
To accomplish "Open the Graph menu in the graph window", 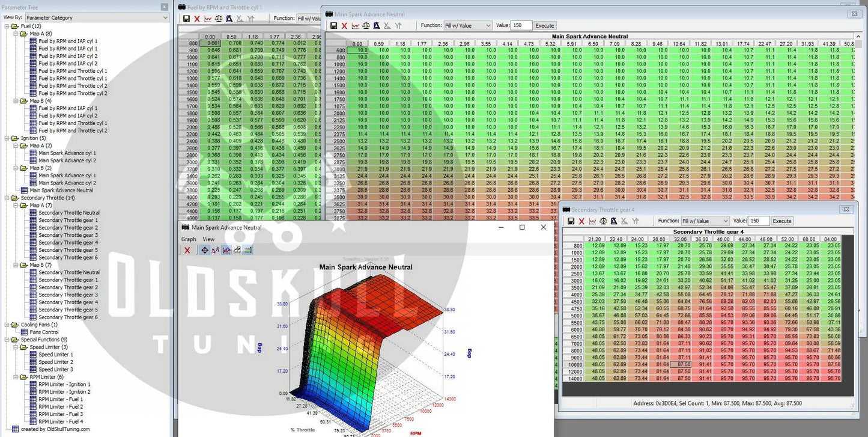I will [x=189, y=239].
